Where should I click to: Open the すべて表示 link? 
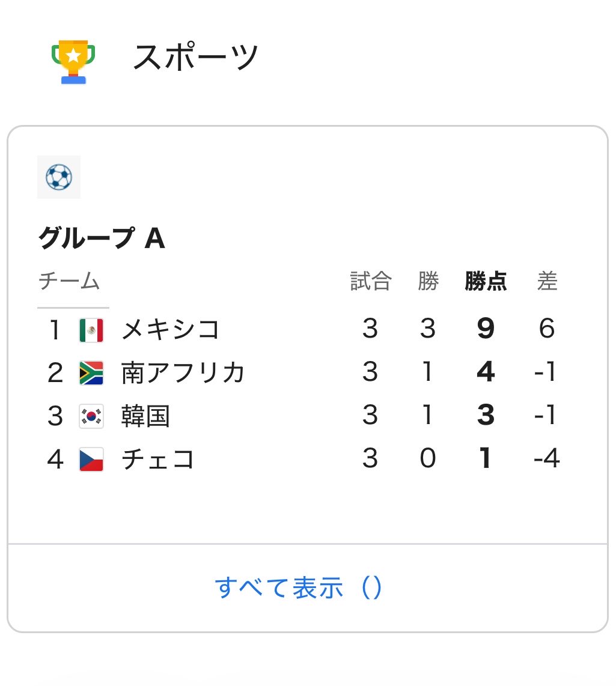click(x=299, y=587)
